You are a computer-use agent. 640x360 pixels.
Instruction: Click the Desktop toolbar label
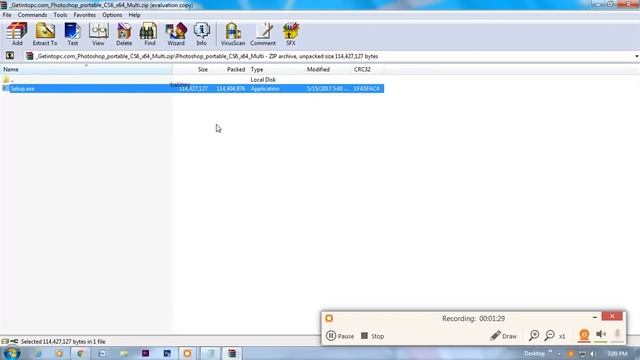[x=534, y=353]
